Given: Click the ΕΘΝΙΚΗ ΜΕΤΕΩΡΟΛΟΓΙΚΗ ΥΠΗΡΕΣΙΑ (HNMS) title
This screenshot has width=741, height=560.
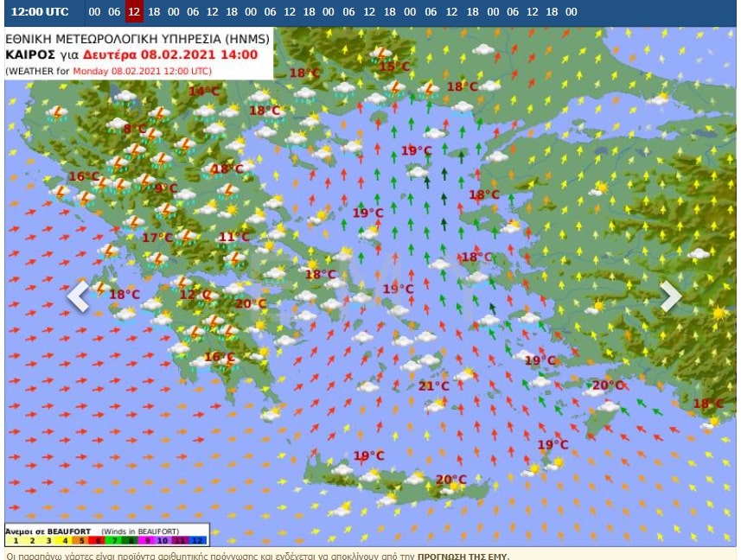Looking at the screenshot, I should tap(137, 39).
